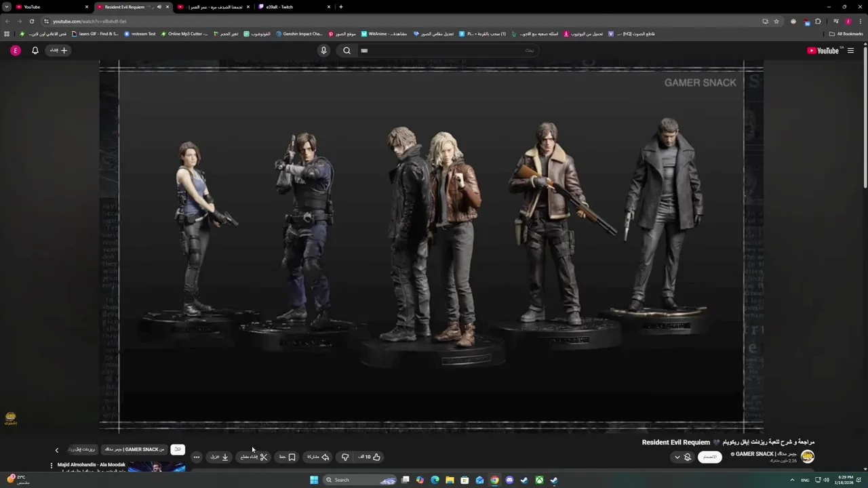Open the 'restream Test' bookmark
Screen dimensions: 868x488
point(140,34)
